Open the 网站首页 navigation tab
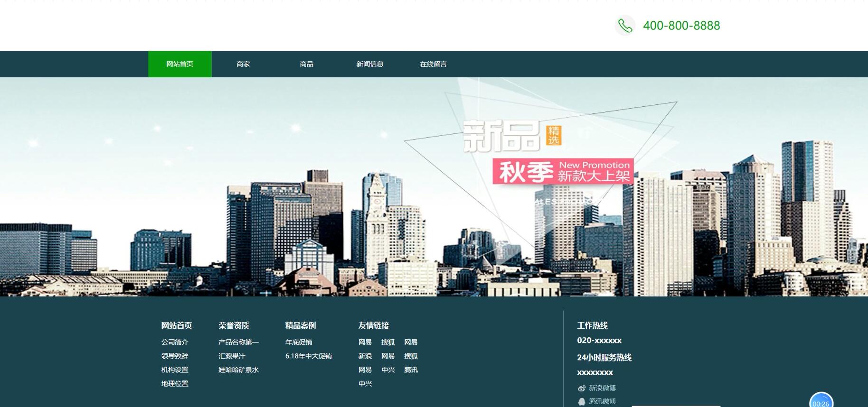 pos(180,64)
